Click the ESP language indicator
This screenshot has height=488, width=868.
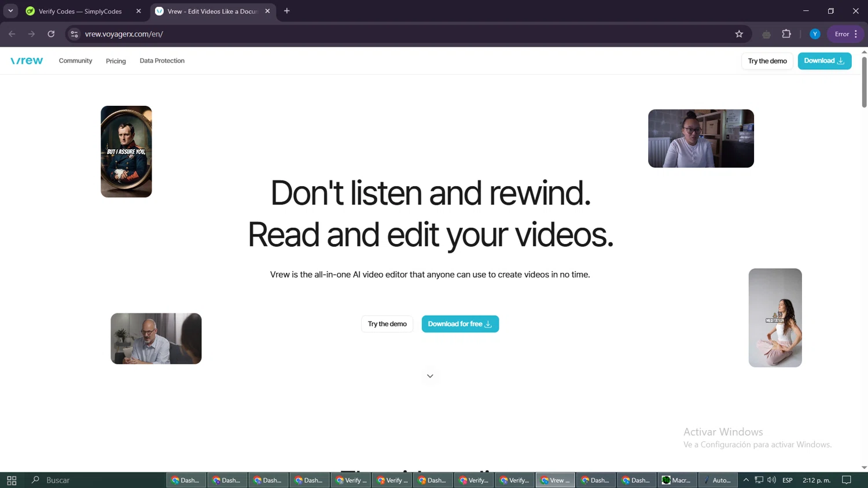tap(788, 480)
